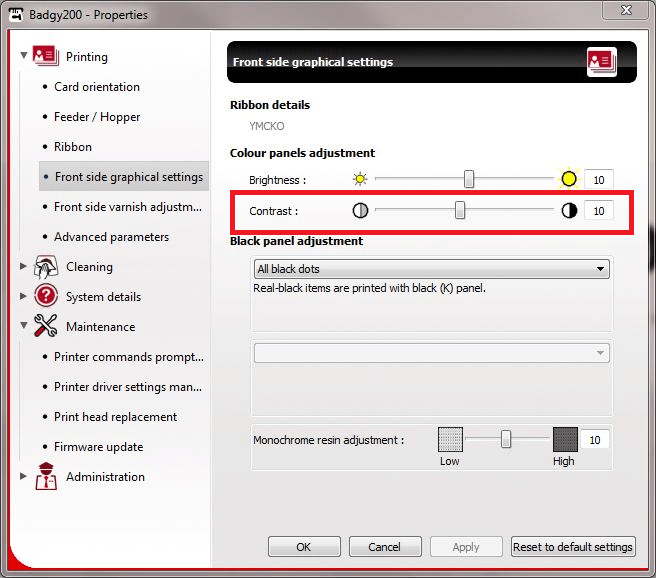Select Print head replacement
Screen dimensions: 656x578
click(115, 417)
